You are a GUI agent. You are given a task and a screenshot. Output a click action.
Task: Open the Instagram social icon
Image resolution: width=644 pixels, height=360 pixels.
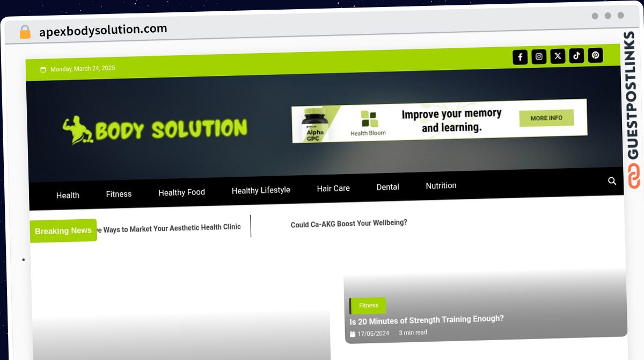[539, 56]
